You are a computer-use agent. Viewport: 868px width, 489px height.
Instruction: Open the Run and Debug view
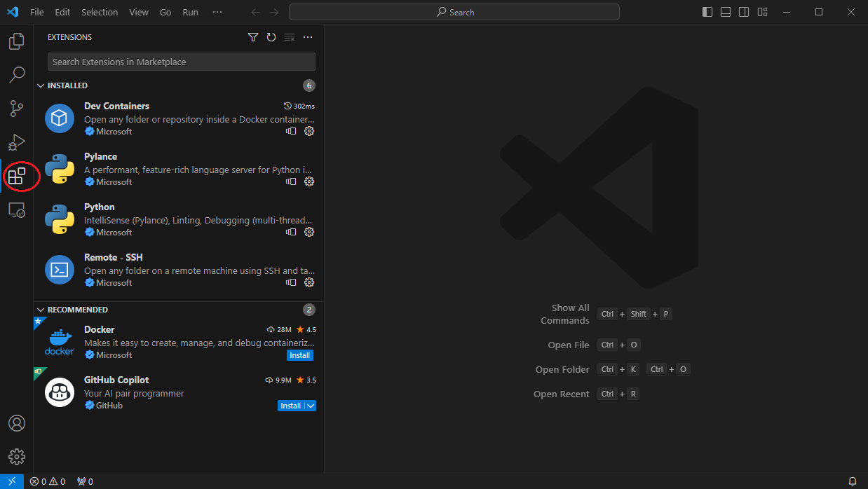(x=17, y=142)
